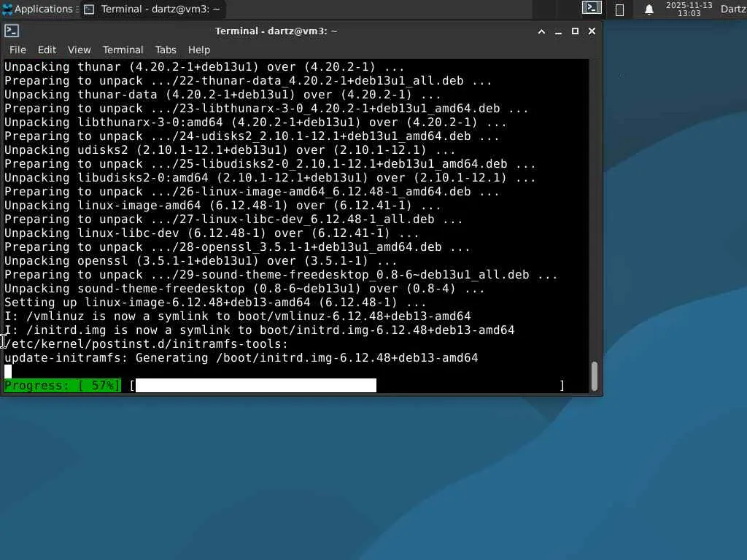Open the Tabs menu
The image size is (747, 560).
coord(166,50)
